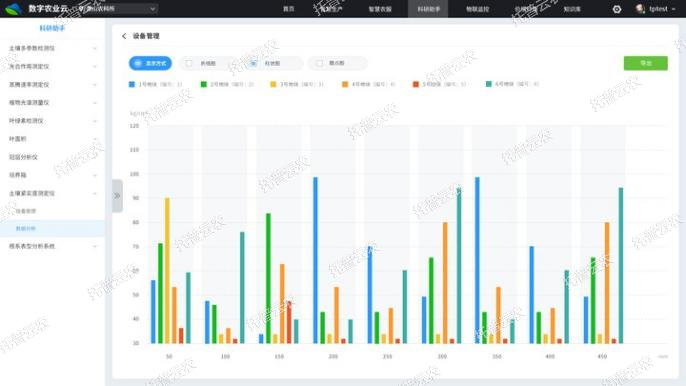Click the back arrow beside 设备管理
Screen dimensions: 686x386
click(124, 36)
